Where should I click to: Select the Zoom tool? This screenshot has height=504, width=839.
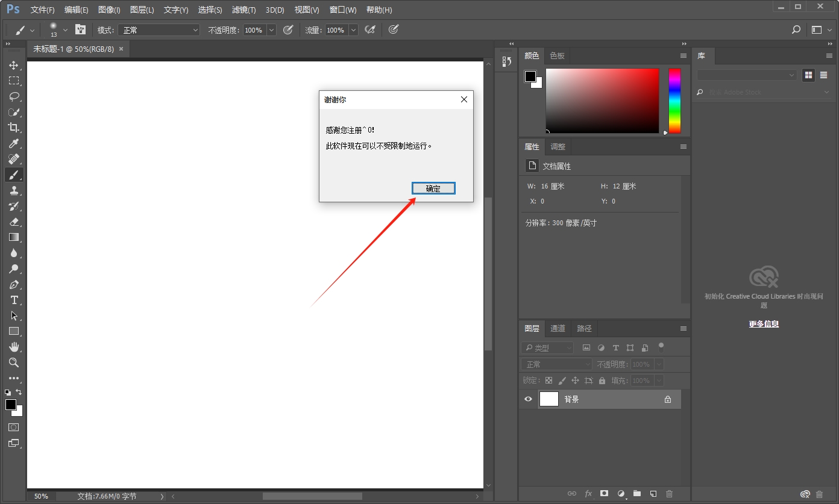coord(14,362)
